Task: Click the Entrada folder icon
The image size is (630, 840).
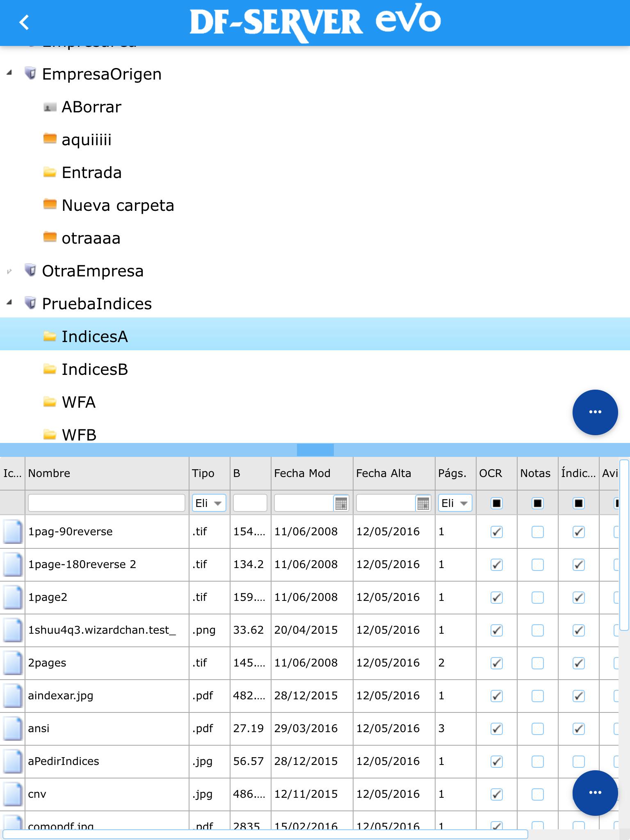Action: point(50,172)
